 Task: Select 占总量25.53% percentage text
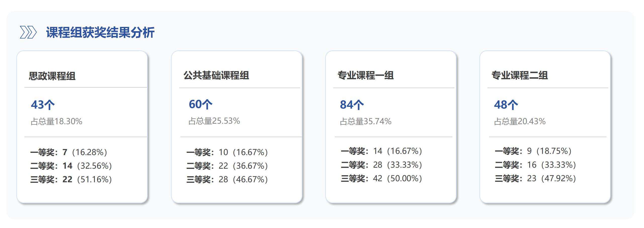214,121
